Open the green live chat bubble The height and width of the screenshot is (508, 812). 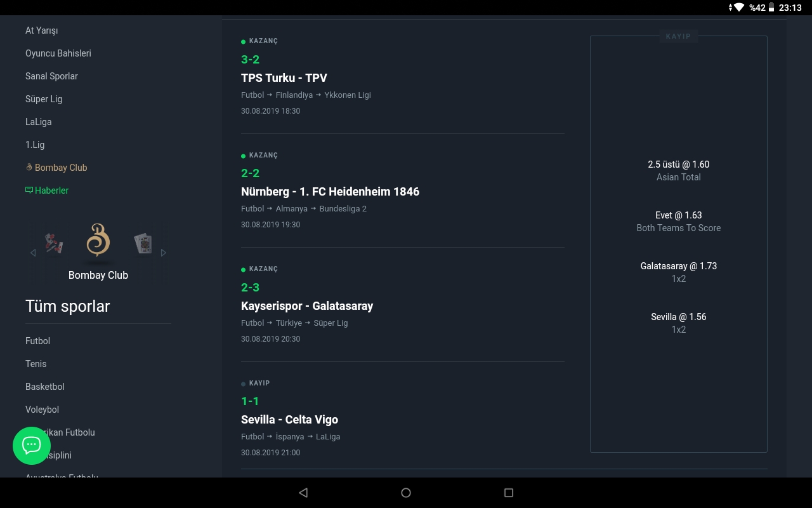pos(32,446)
